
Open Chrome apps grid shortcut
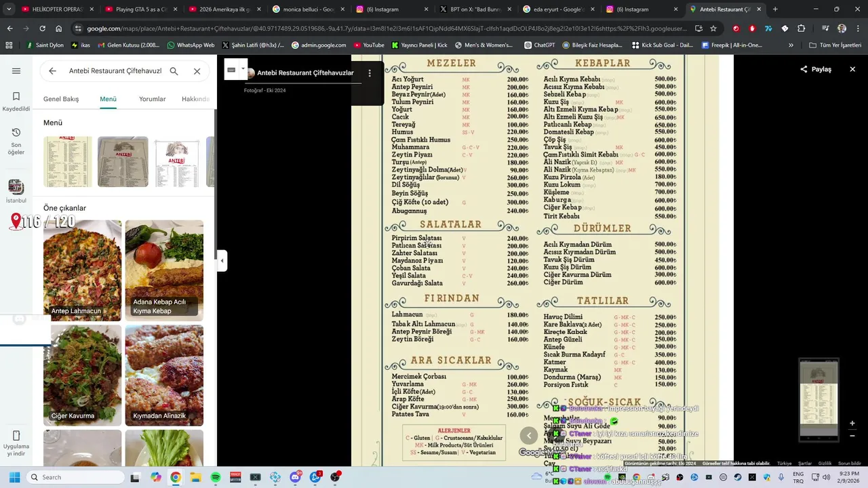click(x=9, y=45)
